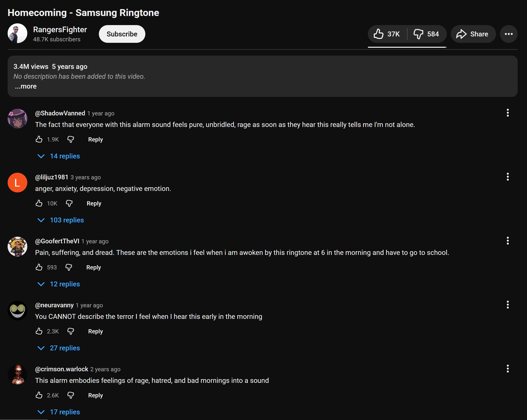
Task: Dislike @crimson.warlock's alarm comment
Action: pos(71,395)
